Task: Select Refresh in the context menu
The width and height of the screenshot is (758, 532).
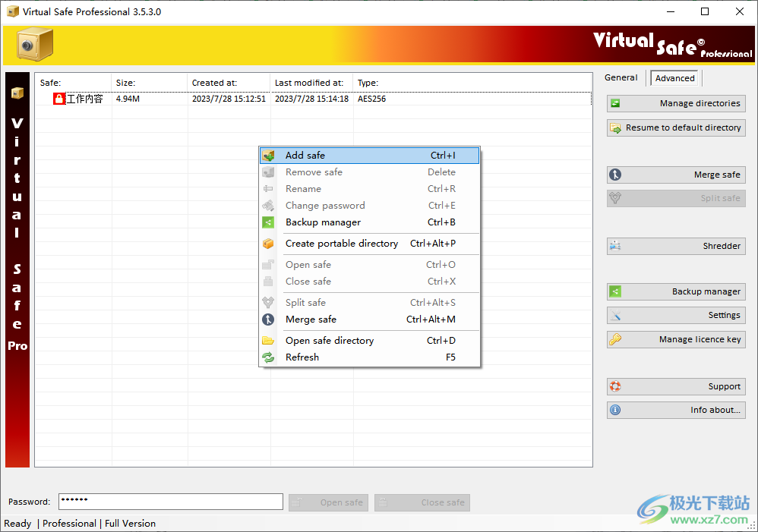Action: pyautogui.click(x=370, y=357)
